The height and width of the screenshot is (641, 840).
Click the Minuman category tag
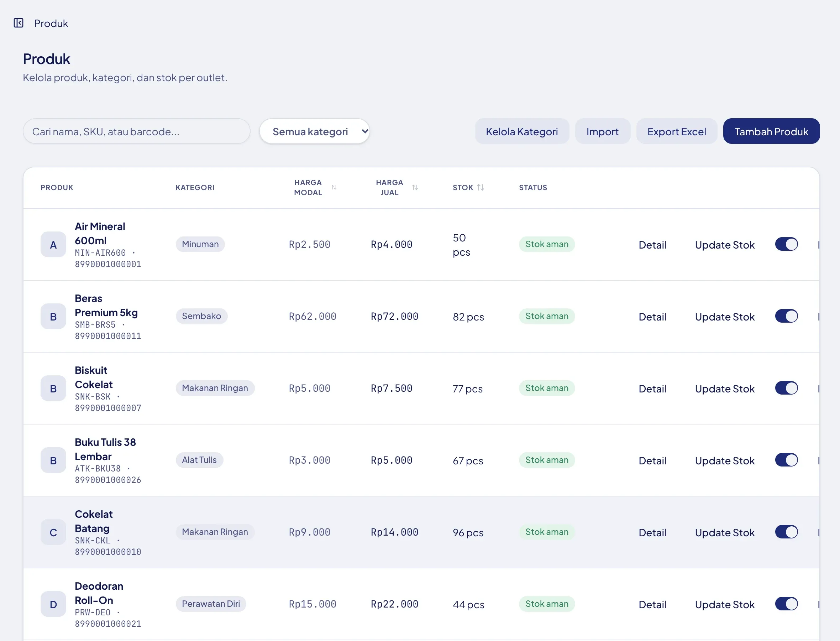(200, 244)
